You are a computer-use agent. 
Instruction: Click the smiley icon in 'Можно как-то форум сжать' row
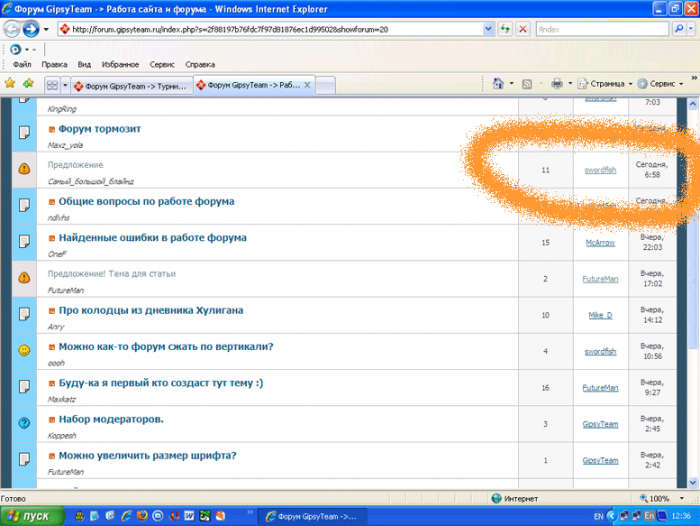coord(24,350)
